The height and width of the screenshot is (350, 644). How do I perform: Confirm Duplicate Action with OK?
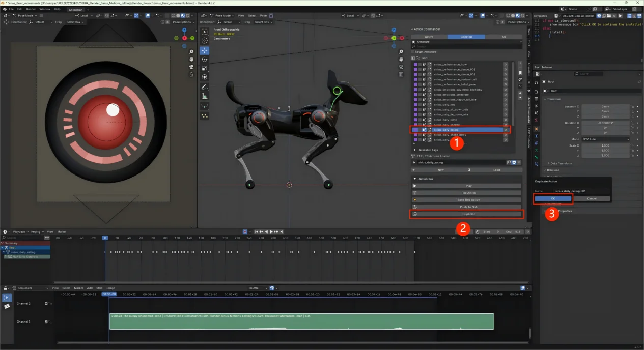(553, 198)
